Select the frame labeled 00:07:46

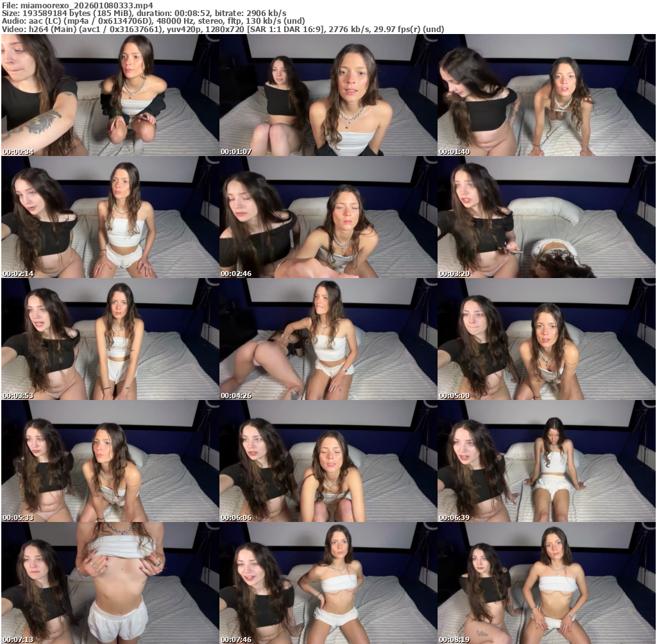tap(328, 583)
